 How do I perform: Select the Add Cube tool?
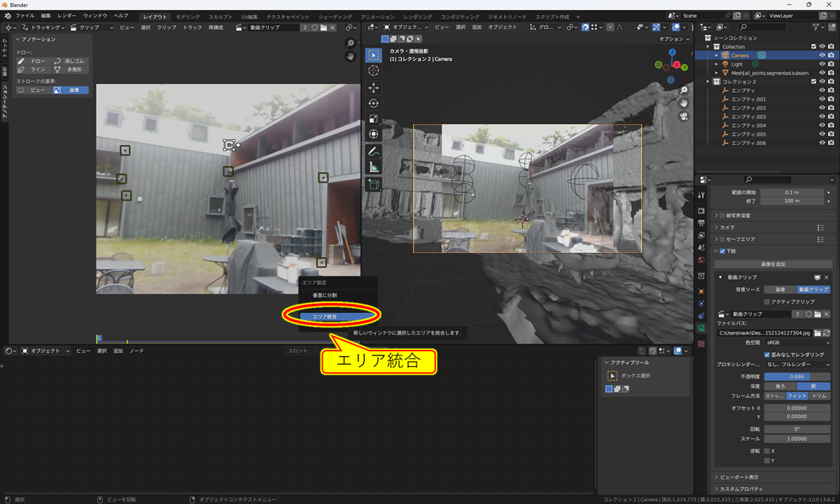[x=374, y=184]
